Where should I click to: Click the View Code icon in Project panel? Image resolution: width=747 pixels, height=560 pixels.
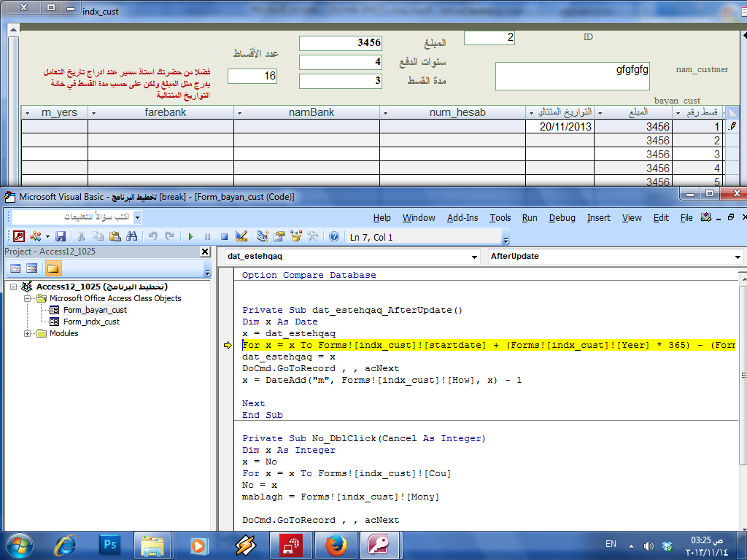[15, 268]
